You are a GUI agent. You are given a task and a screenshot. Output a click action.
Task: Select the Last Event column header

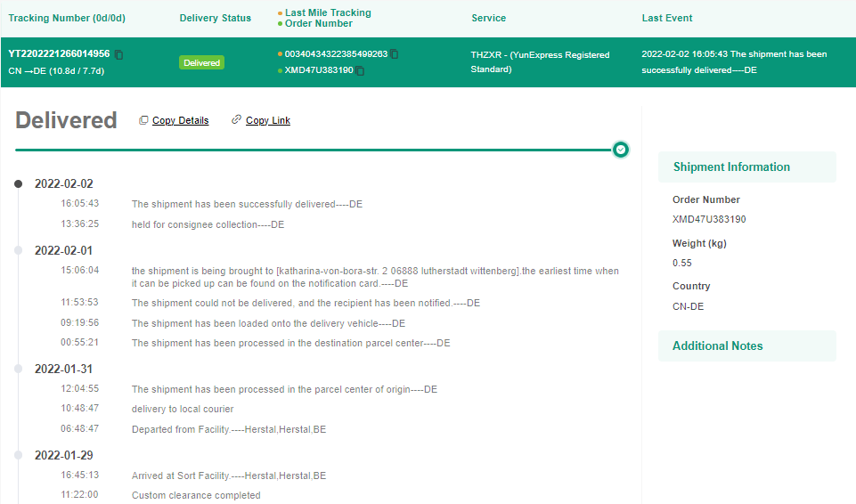click(x=666, y=18)
